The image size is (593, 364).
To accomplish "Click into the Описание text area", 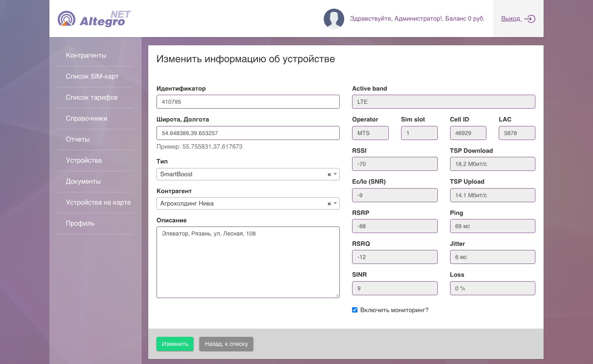I will click(248, 262).
